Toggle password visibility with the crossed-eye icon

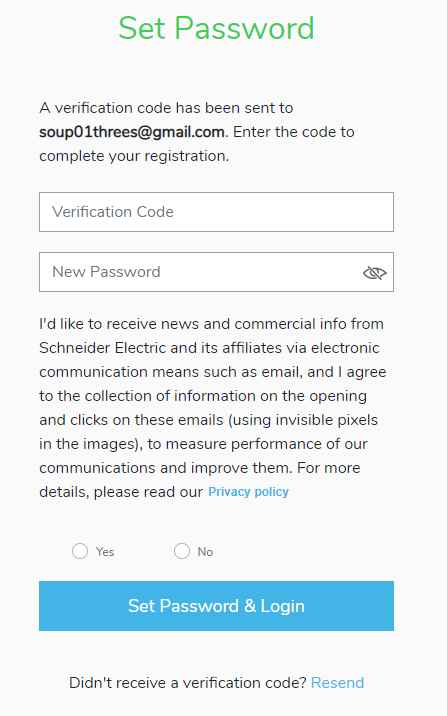click(374, 273)
